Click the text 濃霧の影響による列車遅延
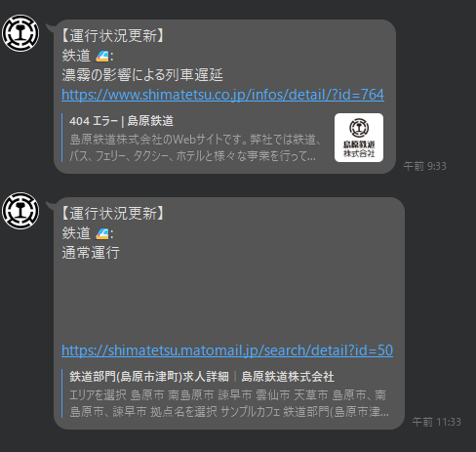Image resolution: width=476 pixels, height=452 pixels. click(142, 75)
